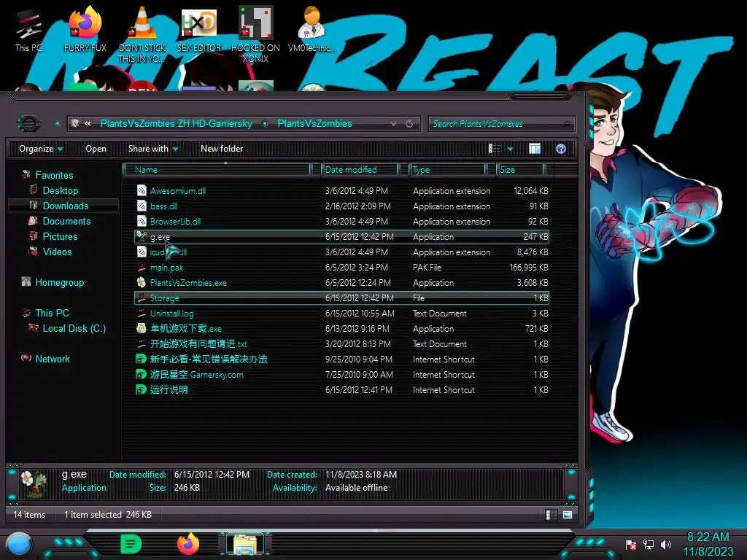Click the Explorer back navigation button
The width and height of the screenshot is (747, 560).
(x=29, y=124)
